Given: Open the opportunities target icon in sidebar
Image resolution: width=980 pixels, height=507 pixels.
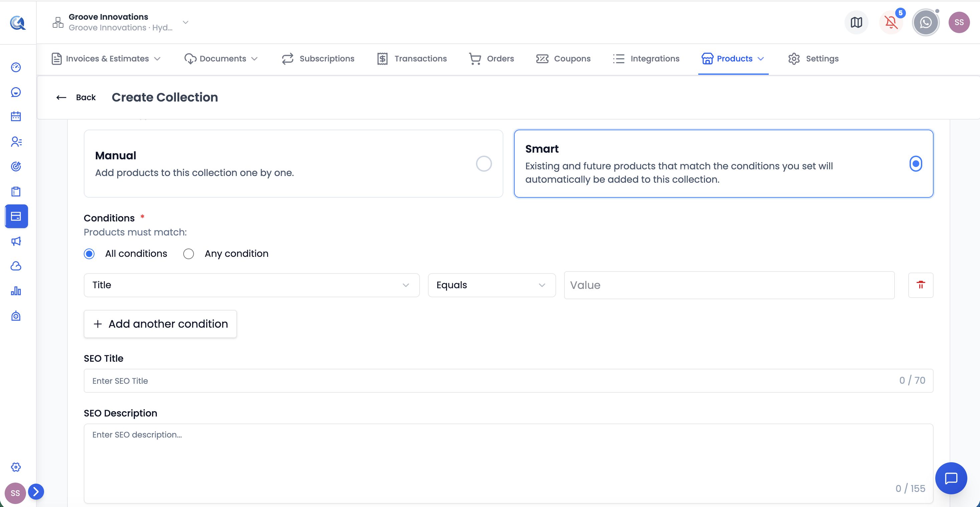Looking at the screenshot, I should click(16, 166).
